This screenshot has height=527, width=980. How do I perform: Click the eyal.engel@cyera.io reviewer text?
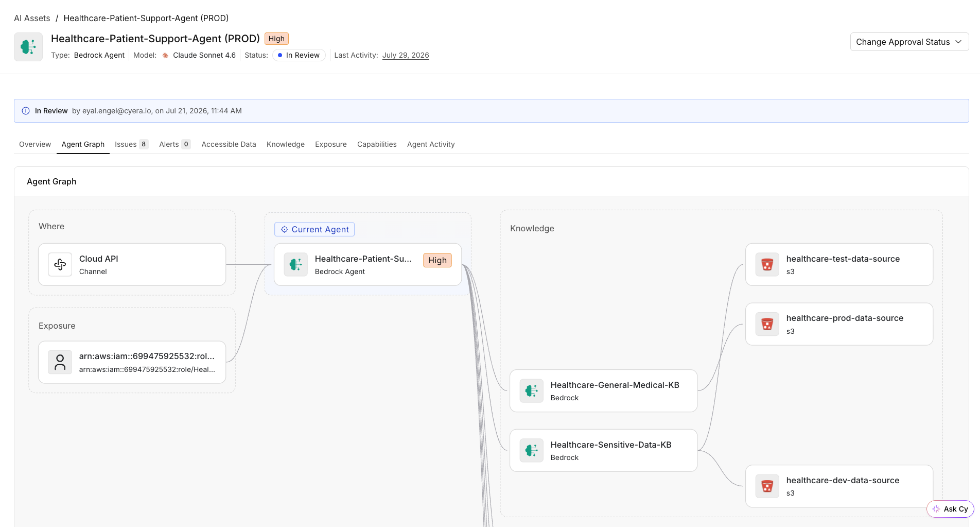tap(117, 111)
